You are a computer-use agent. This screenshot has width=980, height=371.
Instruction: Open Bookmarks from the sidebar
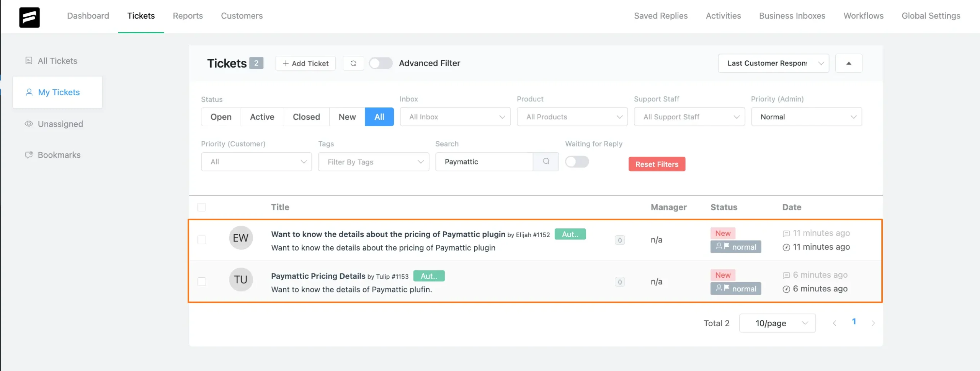[x=59, y=155]
